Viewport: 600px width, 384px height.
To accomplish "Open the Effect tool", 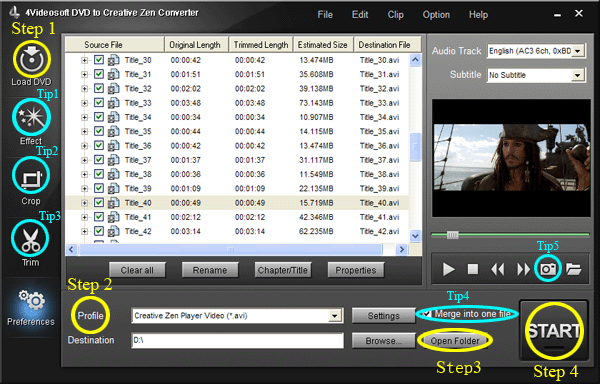I will [31, 117].
